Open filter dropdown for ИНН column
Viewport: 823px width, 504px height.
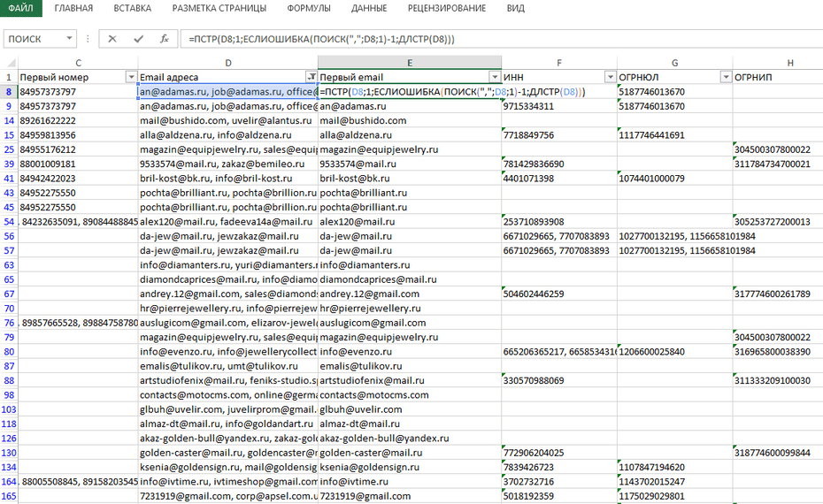coord(610,77)
